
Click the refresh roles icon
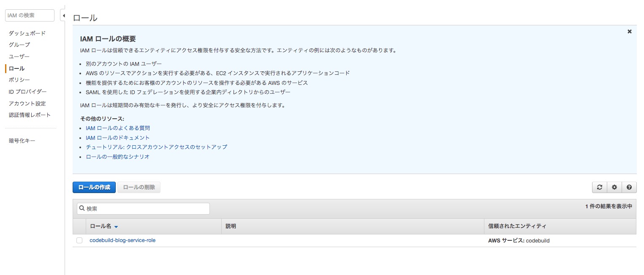coord(599,187)
